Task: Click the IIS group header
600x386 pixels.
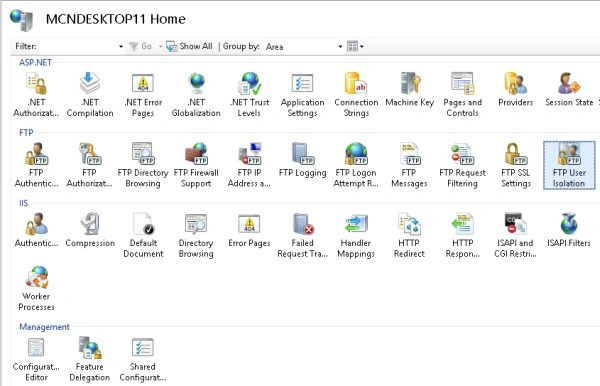Action: tap(23, 203)
